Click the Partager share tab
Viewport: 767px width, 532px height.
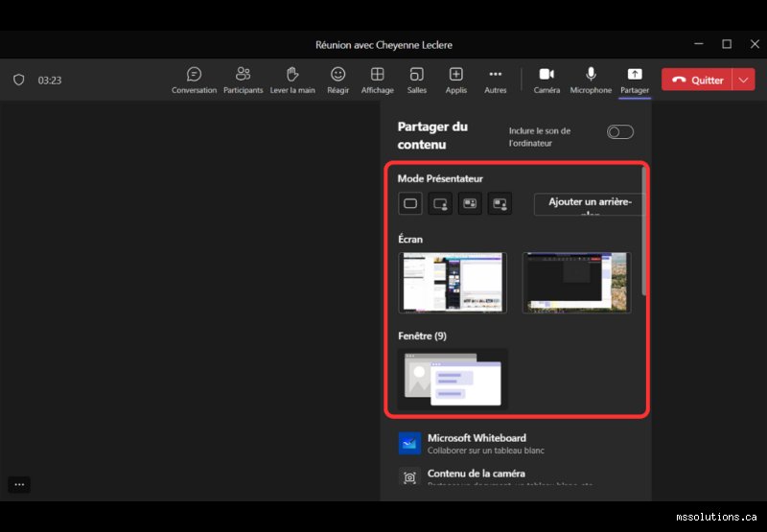point(635,81)
